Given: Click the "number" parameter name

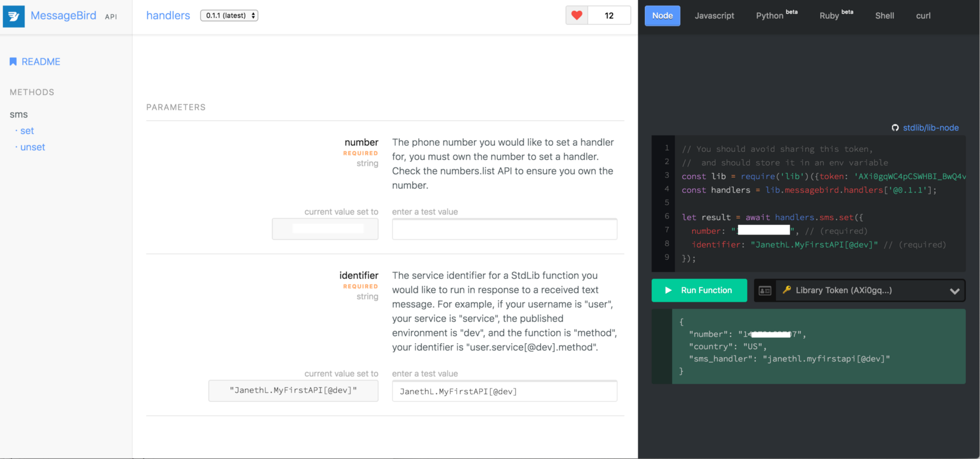Looking at the screenshot, I should 361,142.
